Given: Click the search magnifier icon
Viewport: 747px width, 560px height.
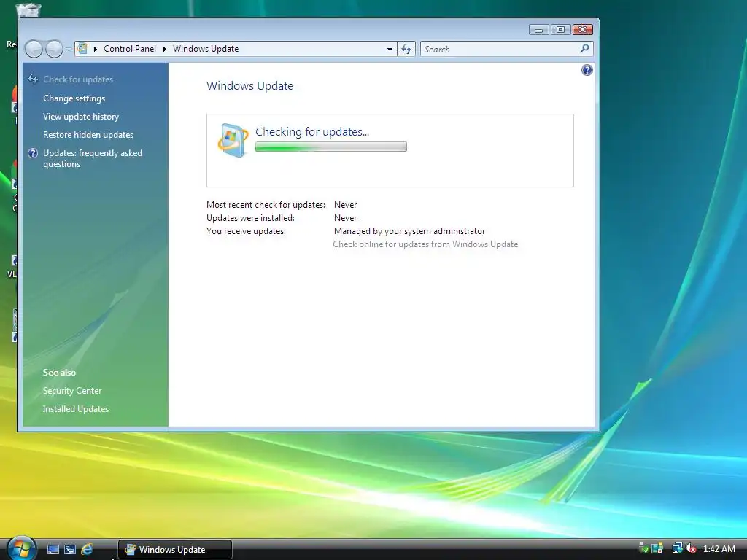Looking at the screenshot, I should click(x=584, y=49).
